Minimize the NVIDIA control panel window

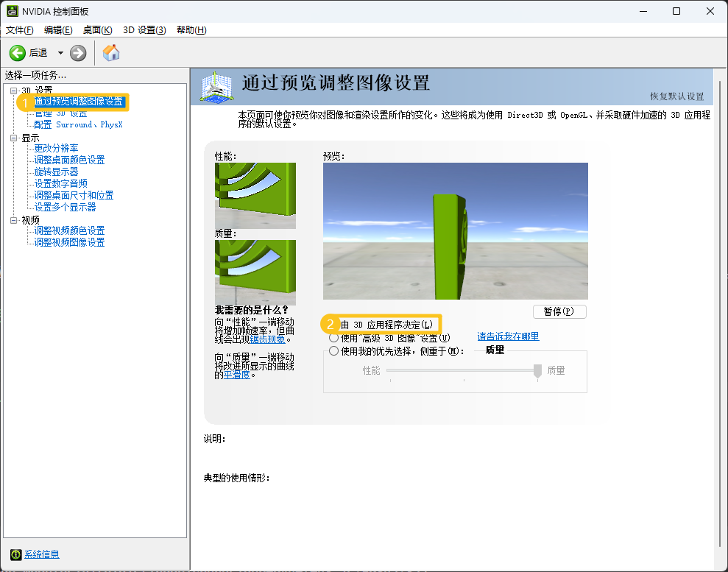coord(643,11)
